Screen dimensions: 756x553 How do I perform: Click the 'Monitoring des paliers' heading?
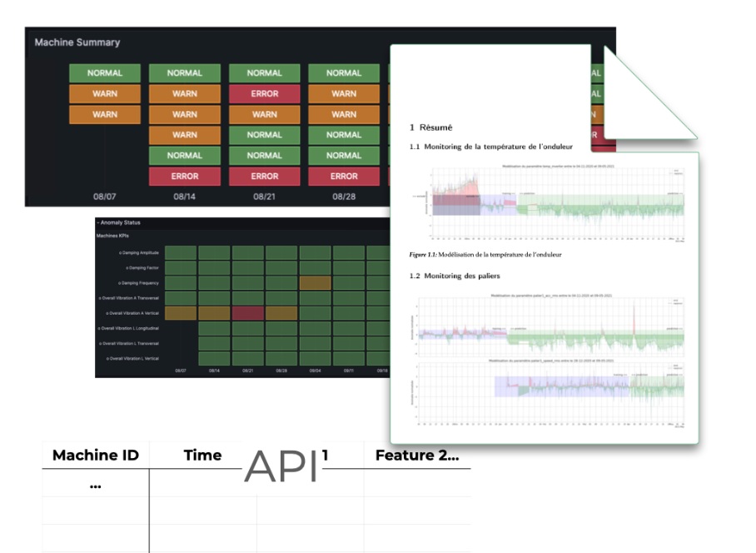click(x=455, y=275)
